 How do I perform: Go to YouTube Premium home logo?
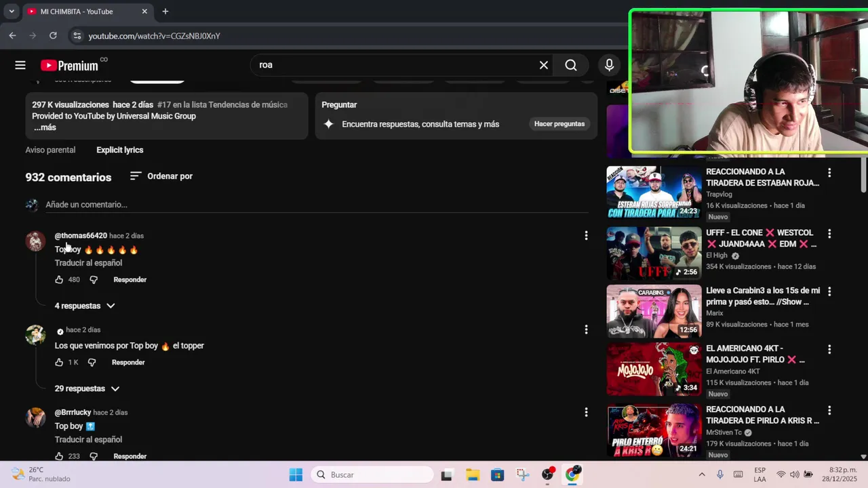click(69, 66)
